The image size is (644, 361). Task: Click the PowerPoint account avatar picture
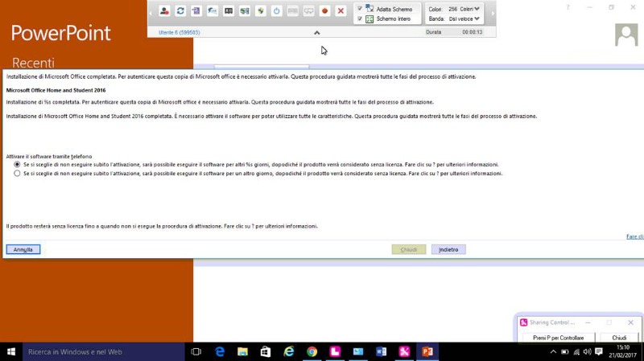(x=626, y=35)
